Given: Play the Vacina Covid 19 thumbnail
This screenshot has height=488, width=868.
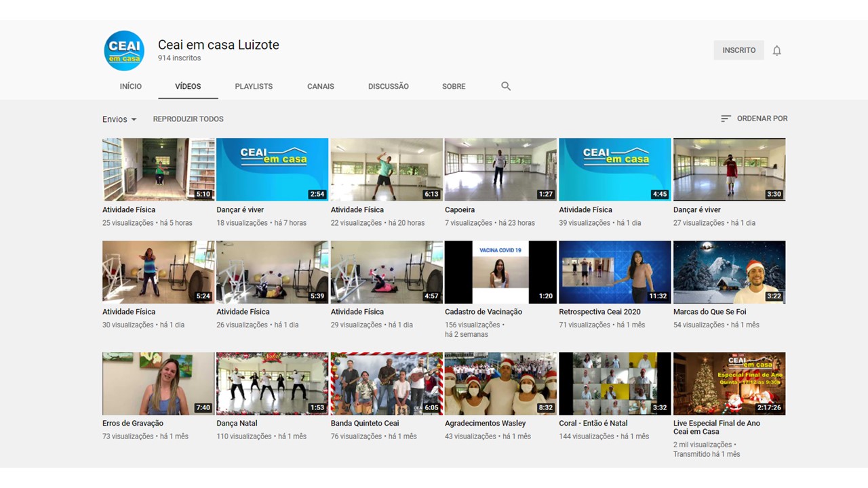Looking at the screenshot, I should (500, 272).
